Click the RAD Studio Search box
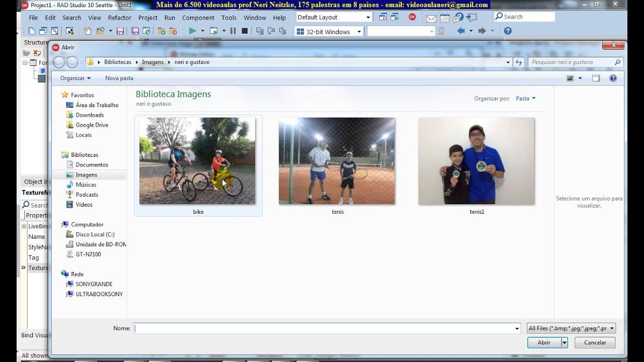 point(524,17)
